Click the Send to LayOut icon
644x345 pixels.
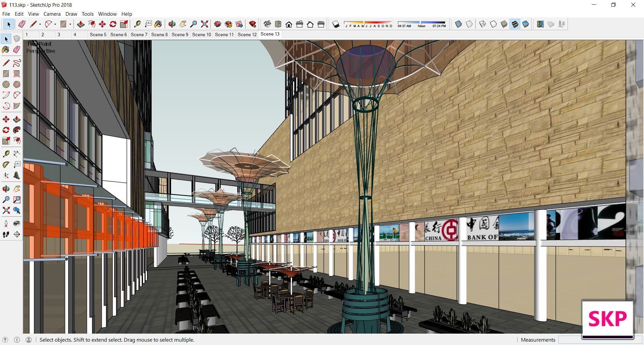(239, 24)
